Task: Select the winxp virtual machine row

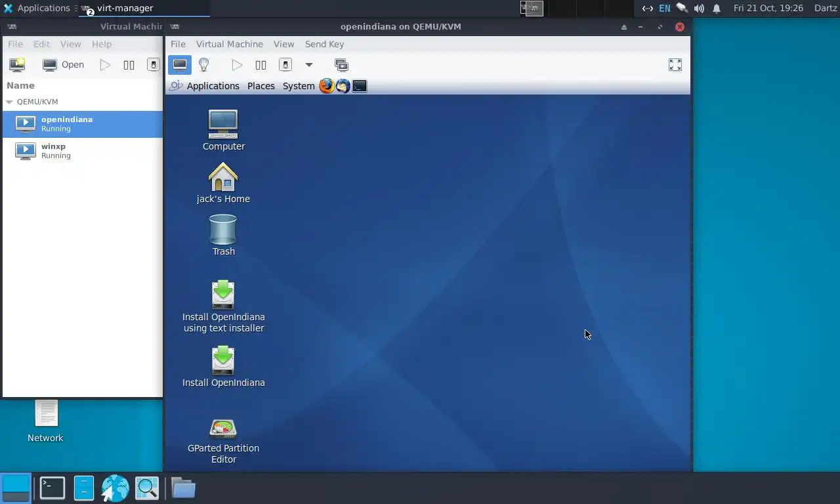Action: 83,151
